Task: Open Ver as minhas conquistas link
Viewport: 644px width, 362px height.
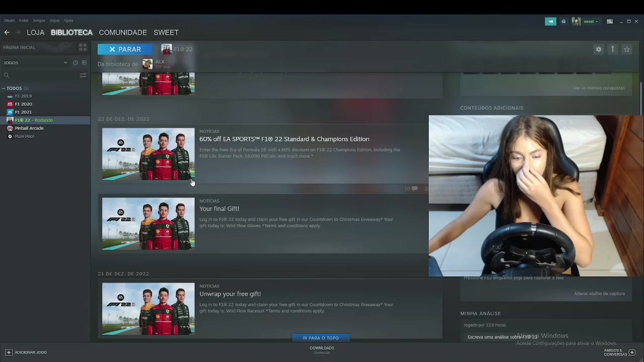Action: click(599, 88)
